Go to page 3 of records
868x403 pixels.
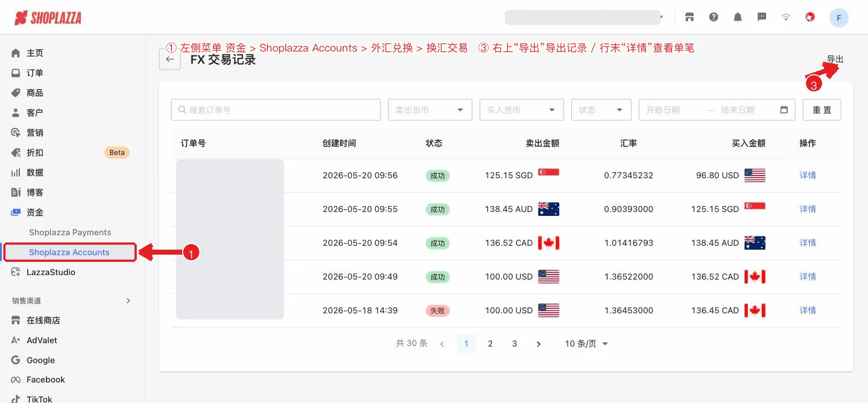point(514,344)
